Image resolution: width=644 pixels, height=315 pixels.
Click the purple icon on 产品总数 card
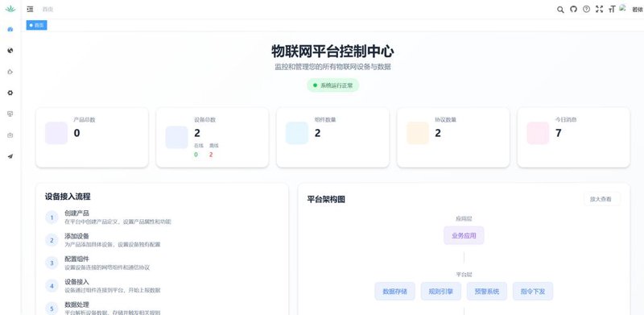56,133
